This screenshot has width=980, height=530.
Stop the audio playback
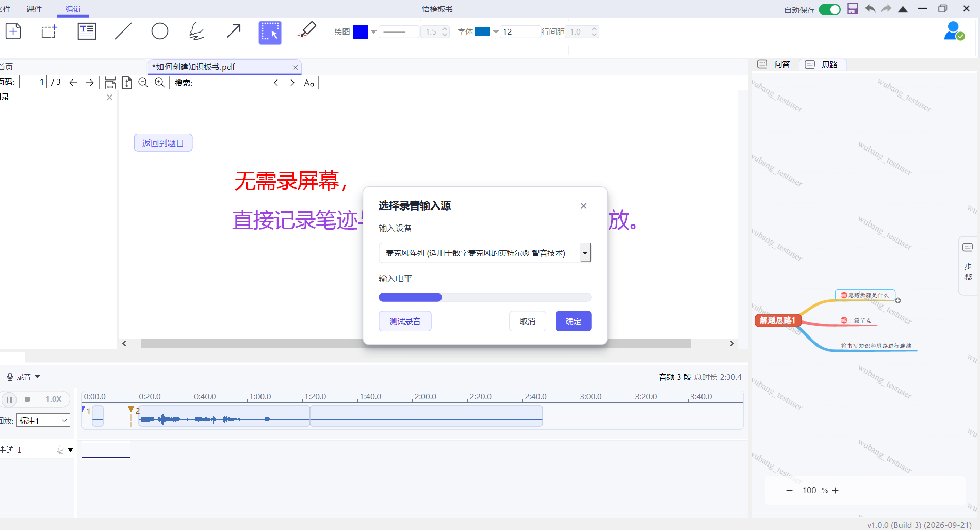[27, 399]
